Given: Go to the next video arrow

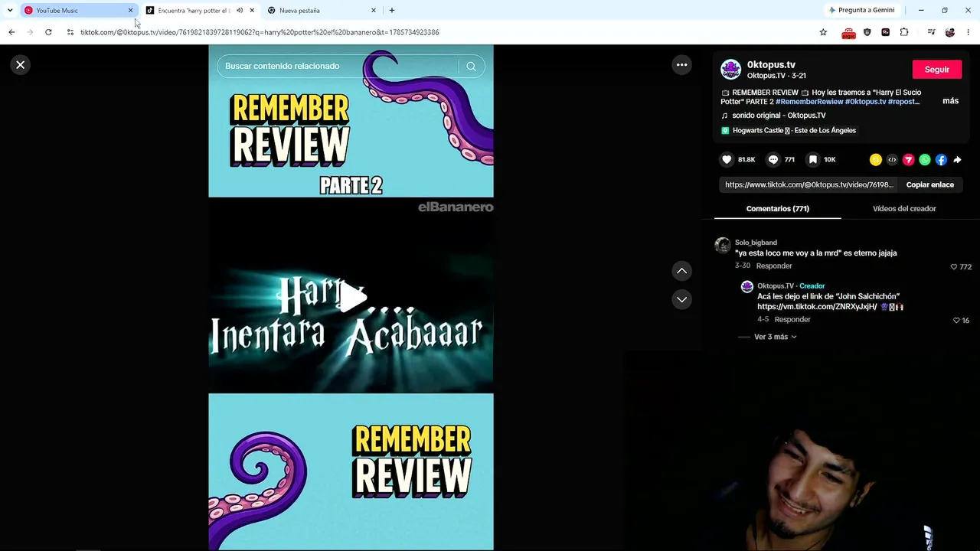Looking at the screenshot, I should point(681,299).
